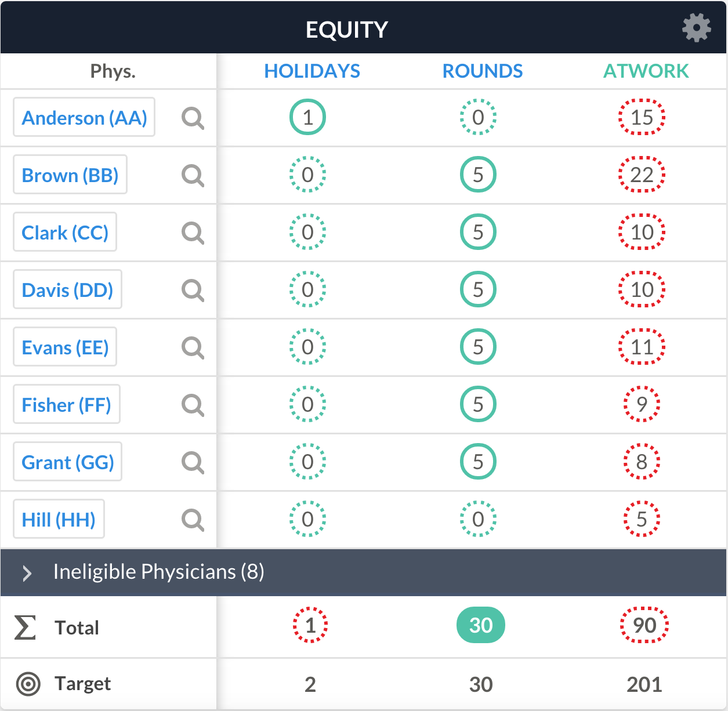728x711 pixels.
Task: Click magnifier icon next to Fisher (FF)
Action: (193, 405)
